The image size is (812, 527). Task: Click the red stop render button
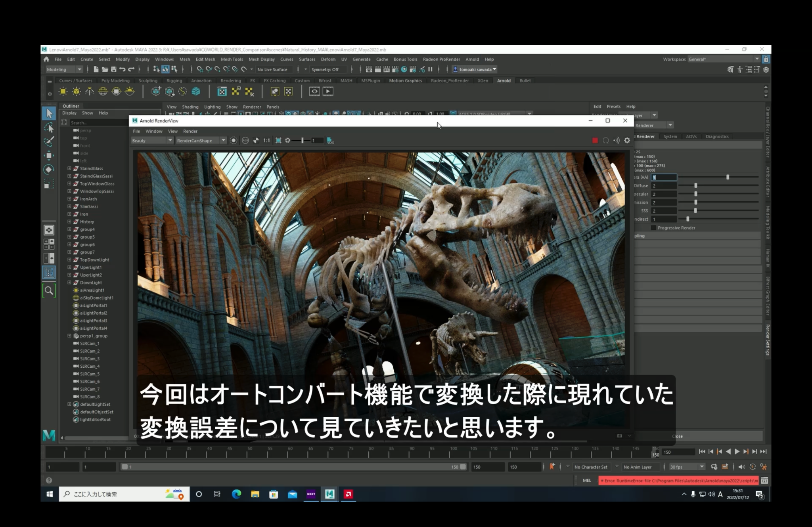[x=595, y=141]
